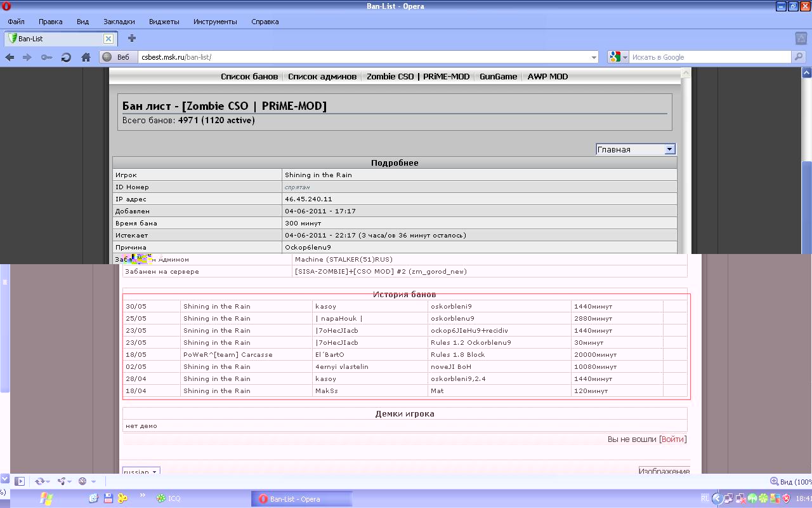Open the address bar history dropdown
This screenshot has height=508, width=812.
coord(594,57)
